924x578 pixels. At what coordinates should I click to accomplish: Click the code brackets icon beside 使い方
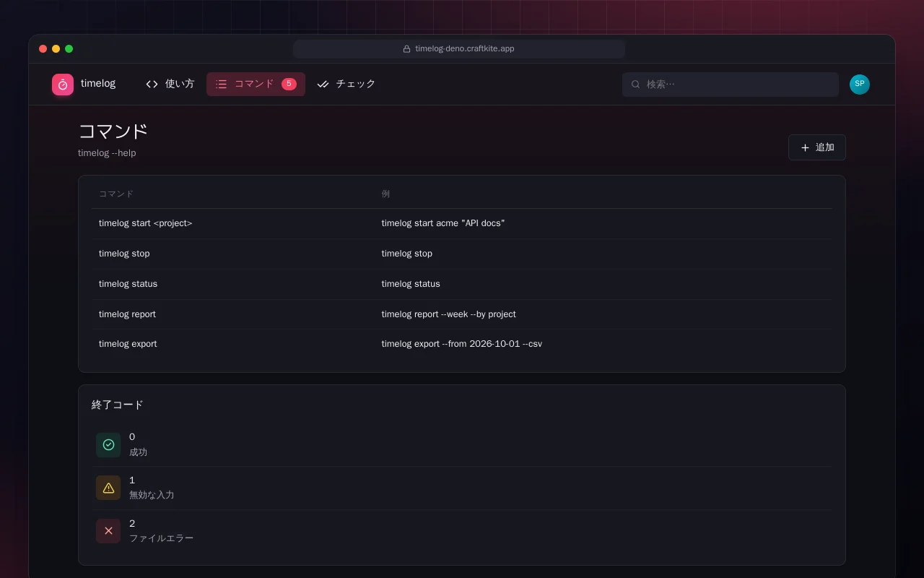152,84
